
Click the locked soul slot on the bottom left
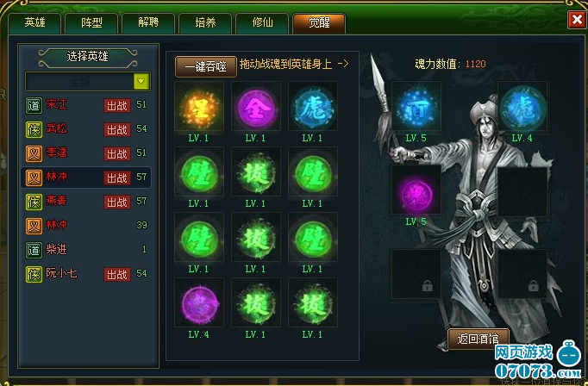(416, 274)
